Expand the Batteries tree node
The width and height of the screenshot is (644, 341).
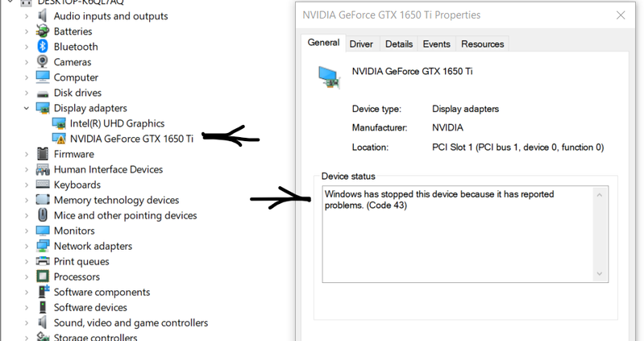click(x=27, y=31)
